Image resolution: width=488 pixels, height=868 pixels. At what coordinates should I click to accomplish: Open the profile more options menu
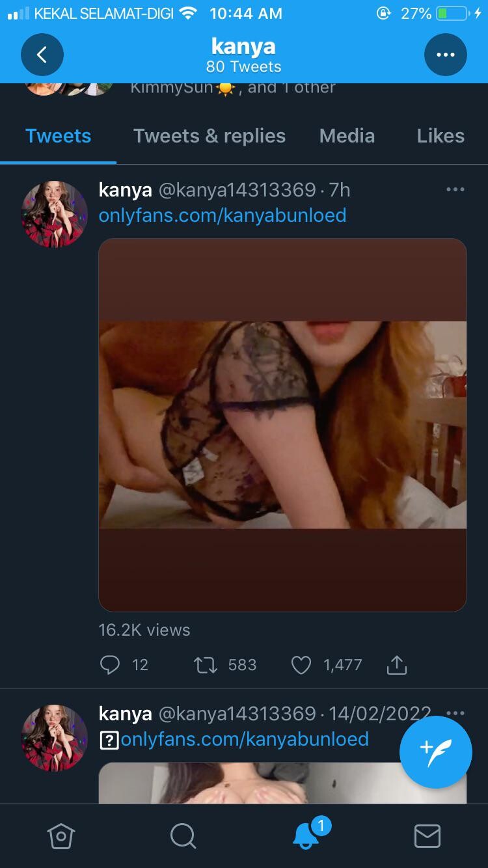point(446,55)
